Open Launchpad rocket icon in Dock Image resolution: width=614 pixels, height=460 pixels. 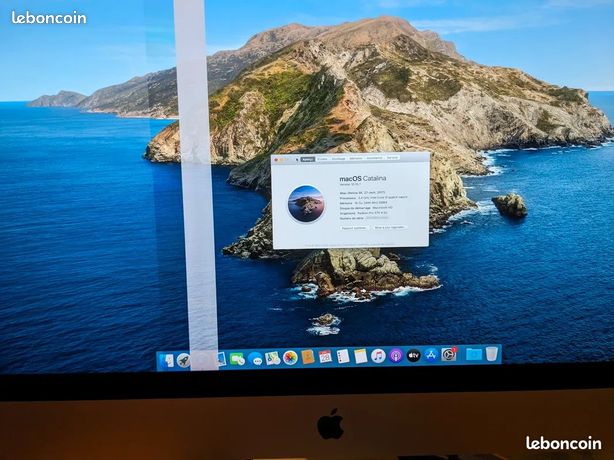pos(183,360)
